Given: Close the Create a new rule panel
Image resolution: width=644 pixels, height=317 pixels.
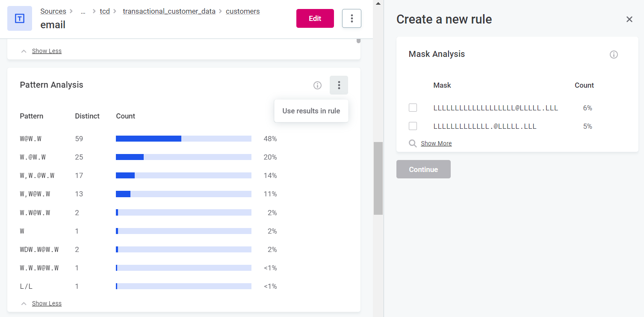Looking at the screenshot, I should point(629,19).
